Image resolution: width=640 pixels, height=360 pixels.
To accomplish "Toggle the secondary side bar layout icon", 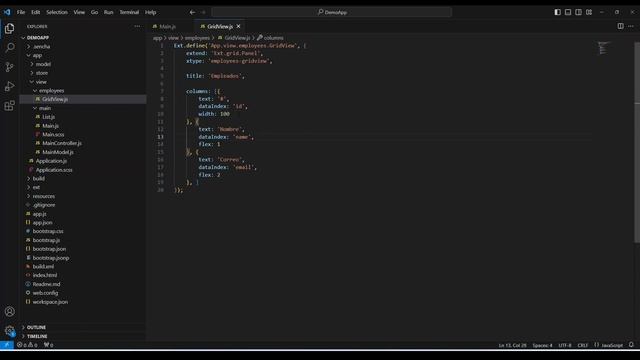I will click(578, 12).
